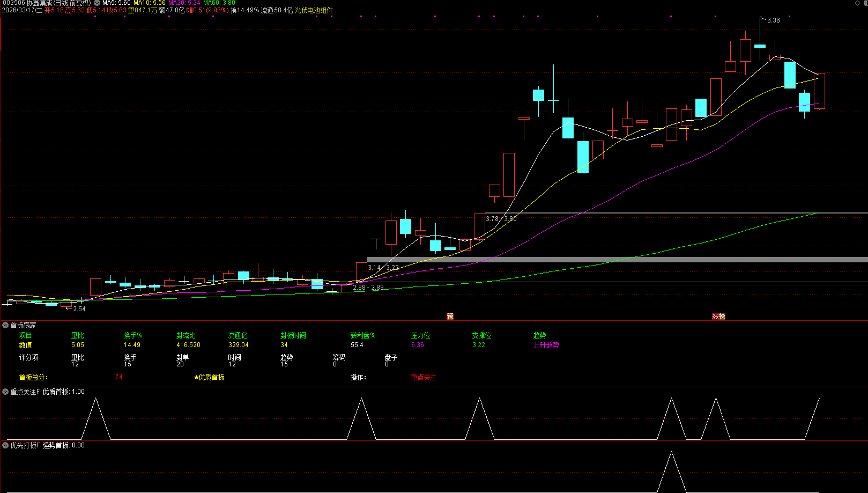868x493 pixels.
Task: Expand the 首版赢家 indicator panel menu
Action: click(5, 326)
